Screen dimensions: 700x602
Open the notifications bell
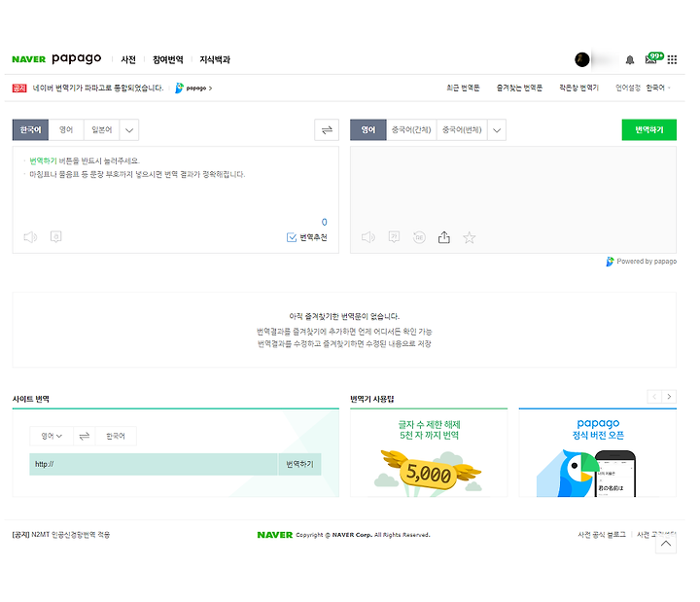629,60
